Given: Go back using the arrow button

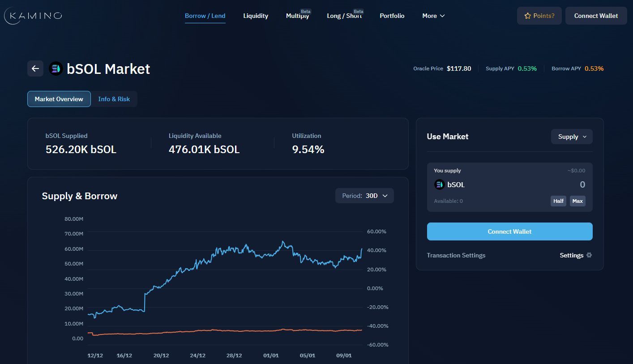Looking at the screenshot, I should click(35, 69).
